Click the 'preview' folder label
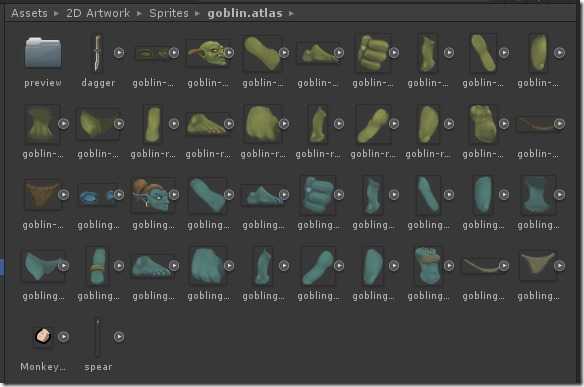Viewport: 584px width, 387px height. click(x=43, y=83)
